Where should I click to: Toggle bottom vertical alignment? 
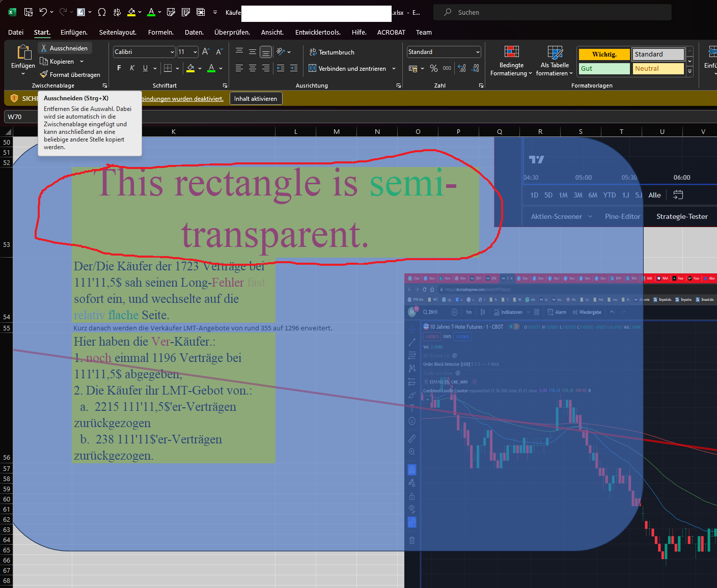point(266,51)
